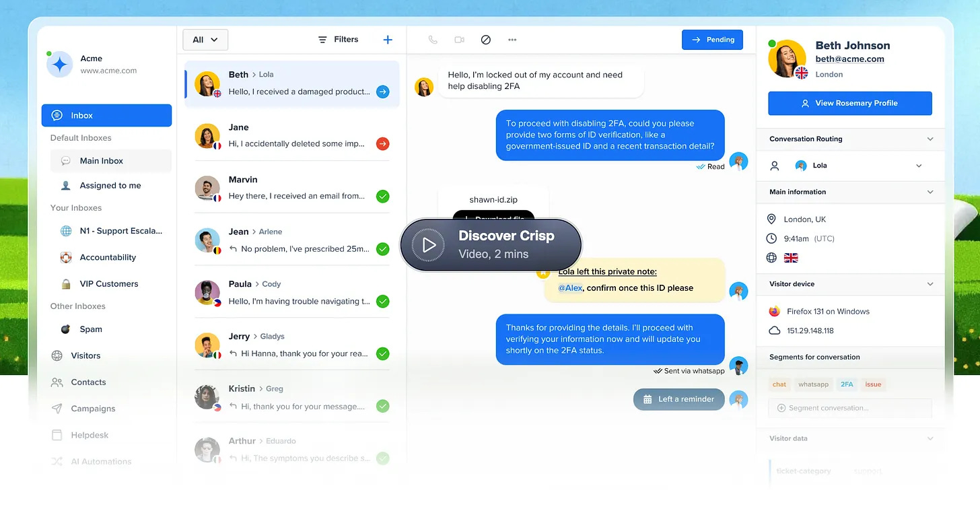980x515 pixels.
Task: Click green resolved check on Marvin's conversation
Action: tap(382, 197)
